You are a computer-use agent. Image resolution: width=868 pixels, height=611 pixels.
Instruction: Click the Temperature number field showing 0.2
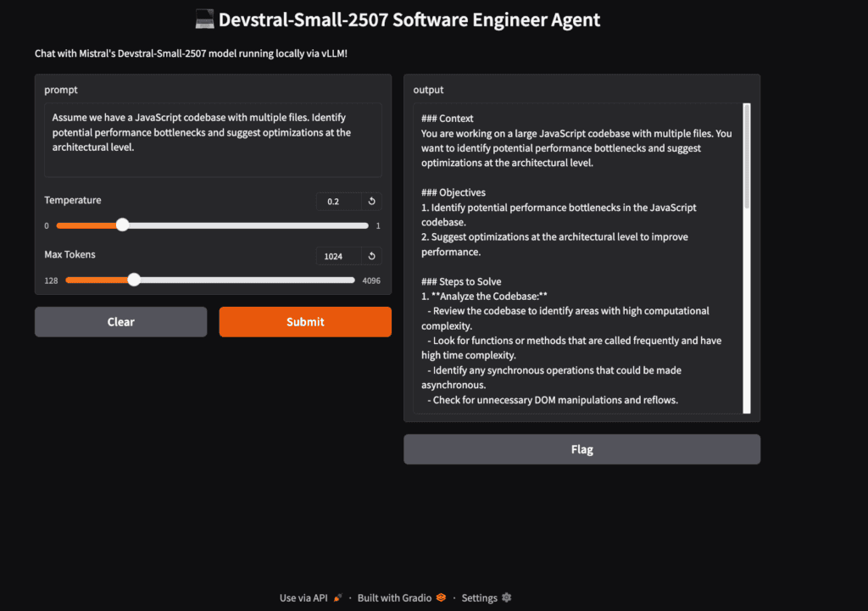[x=339, y=202]
